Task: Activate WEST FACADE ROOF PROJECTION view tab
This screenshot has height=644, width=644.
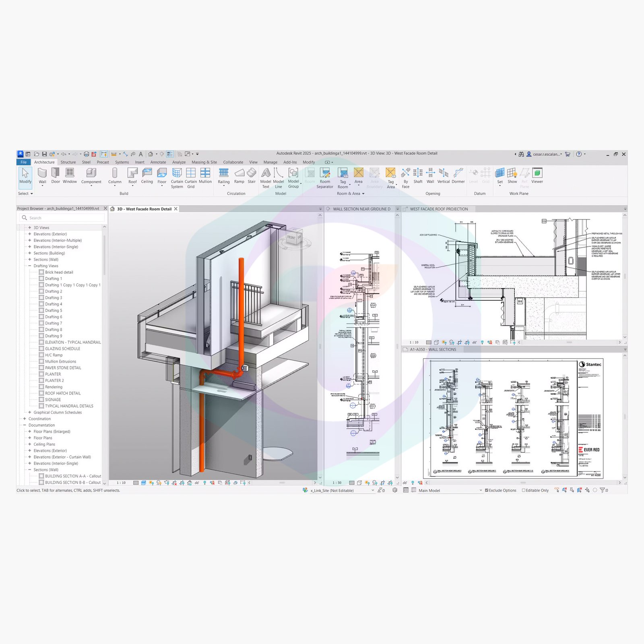Action: [x=439, y=209]
